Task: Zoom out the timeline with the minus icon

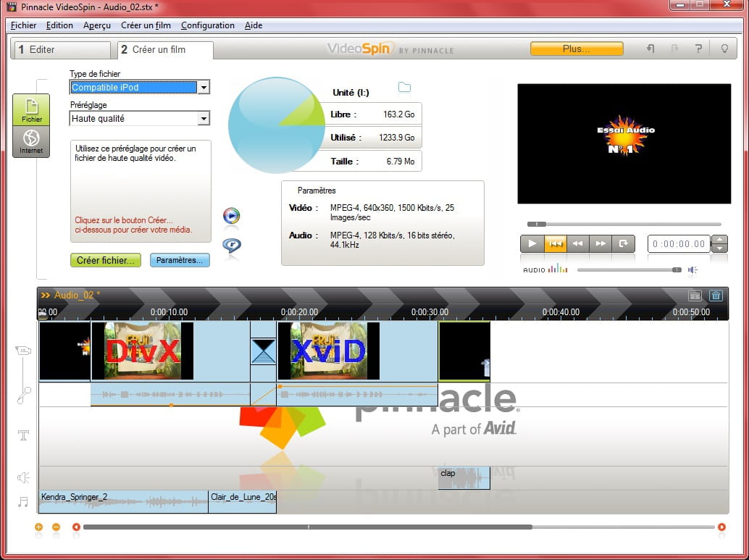Action: (56, 527)
